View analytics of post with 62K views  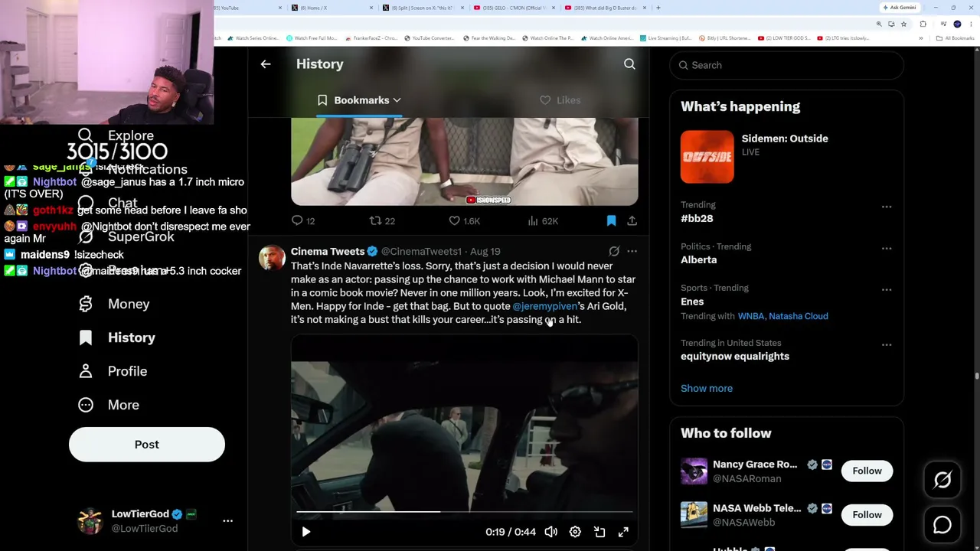543,221
